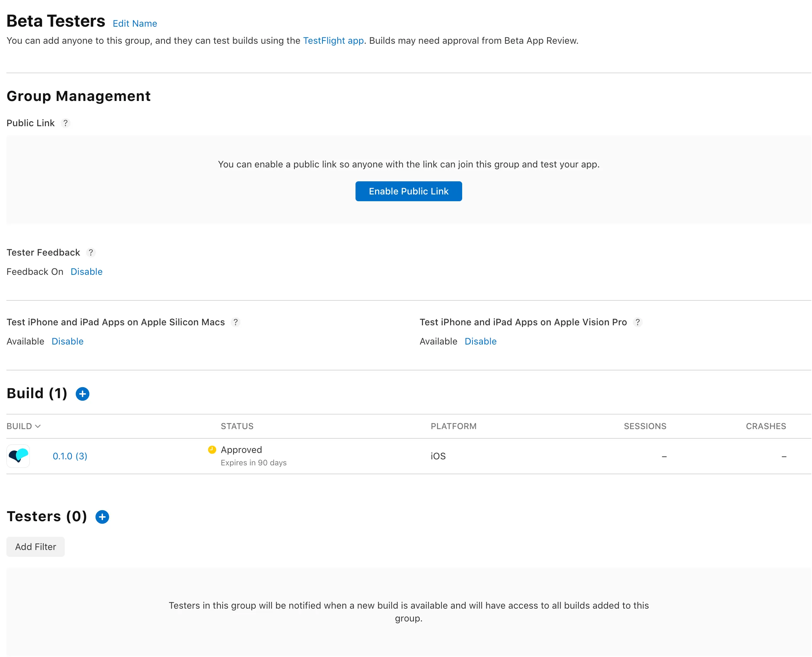This screenshot has height=657, width=812.
Task: Click the plus icon next to Build
Action: (x=82, y=394)
